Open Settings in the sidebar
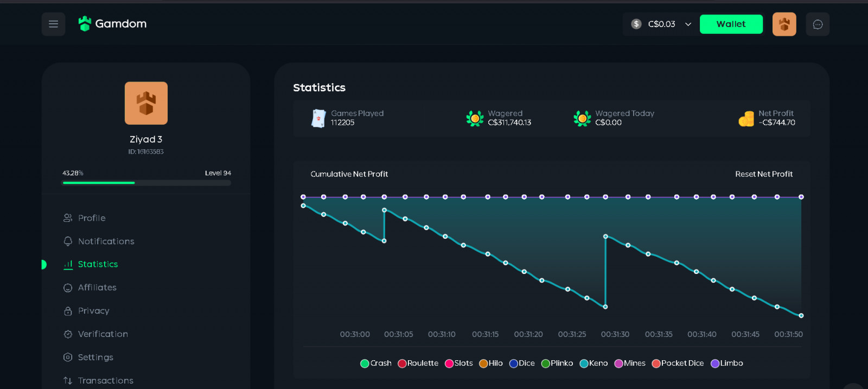 (95, 358)
